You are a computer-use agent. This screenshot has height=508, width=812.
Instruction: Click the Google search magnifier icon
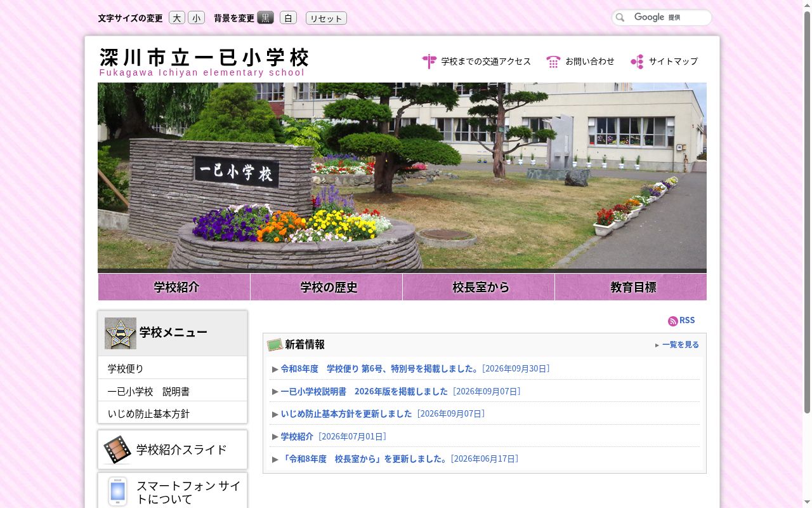click(x=620, y=18)
